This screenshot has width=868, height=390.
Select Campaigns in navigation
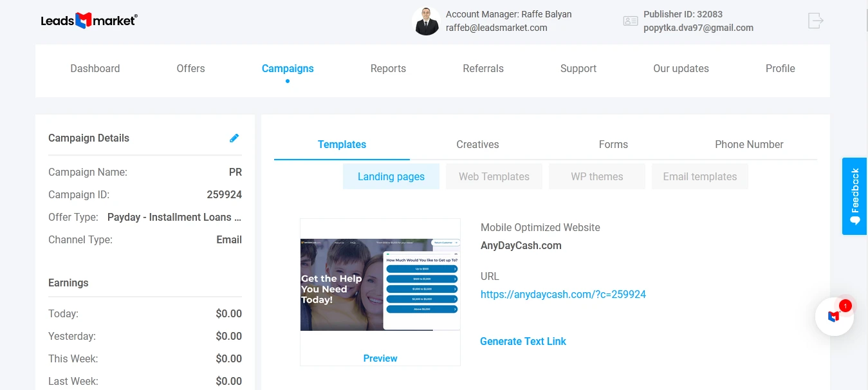pos(288,68)
